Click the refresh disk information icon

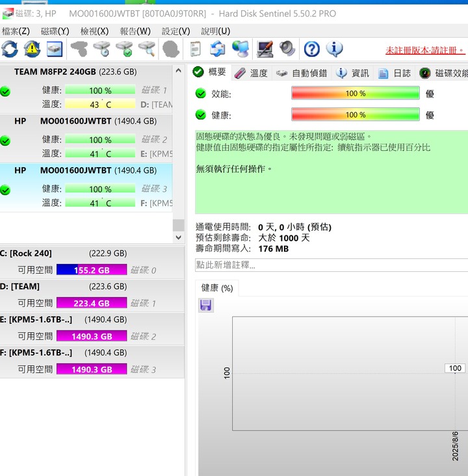10,49
